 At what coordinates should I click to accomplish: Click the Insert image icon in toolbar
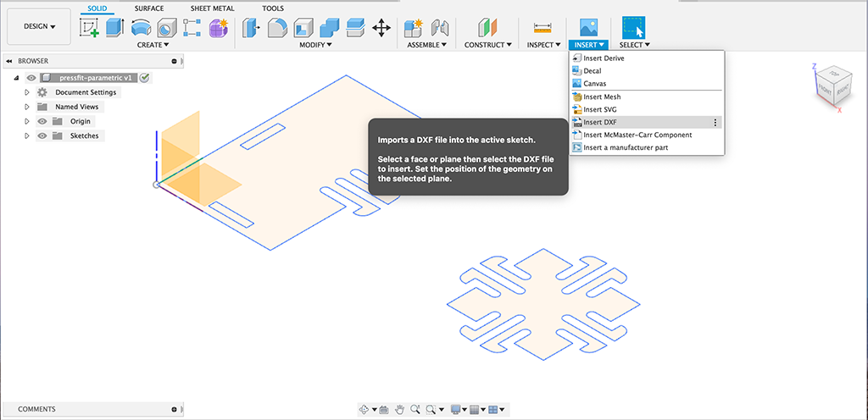point(588,28)
